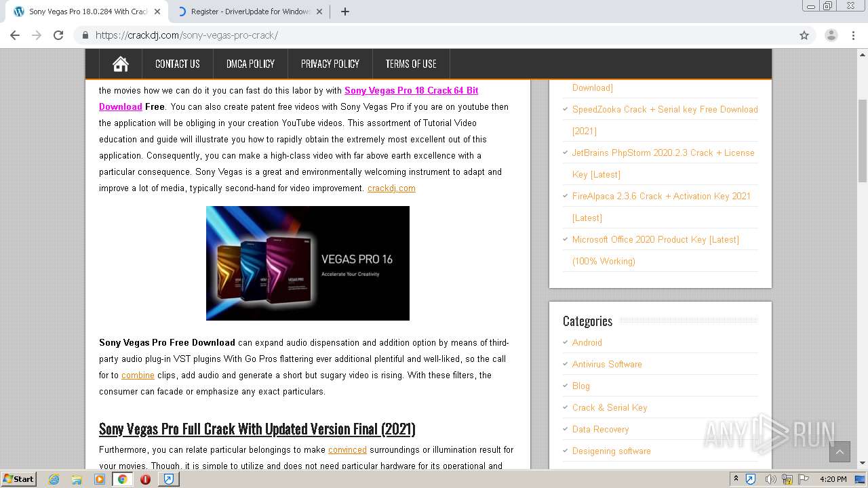
Task: Open the Action Center flag icon
Action: tap(804, 479)
